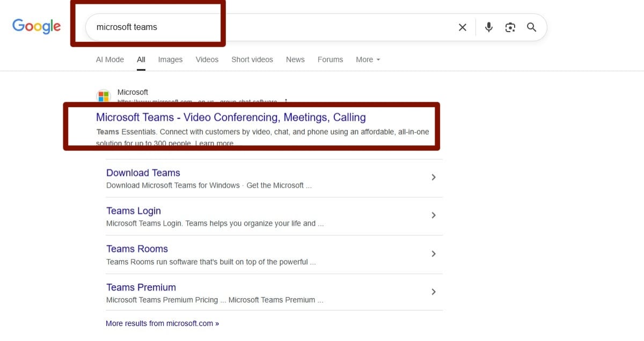The height and width of the screenshot is (341, 644).
Task: Open Microsoft Teams - Video Conferencing result
Action: pyautogui.click(x=231, y=117)
